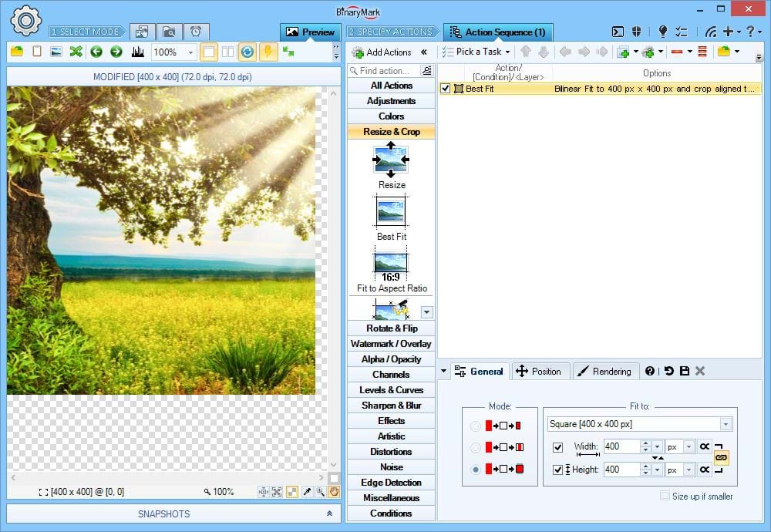Click the Find action search field
The height and width of the screenshot is (532, 771).
coord(384,71)
